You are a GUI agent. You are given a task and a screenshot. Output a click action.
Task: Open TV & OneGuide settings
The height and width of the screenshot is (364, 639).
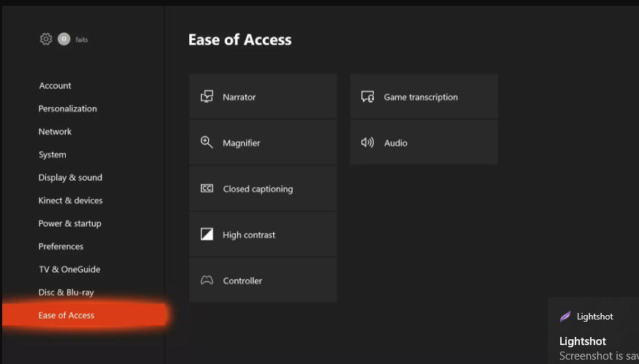click(69, 269)
